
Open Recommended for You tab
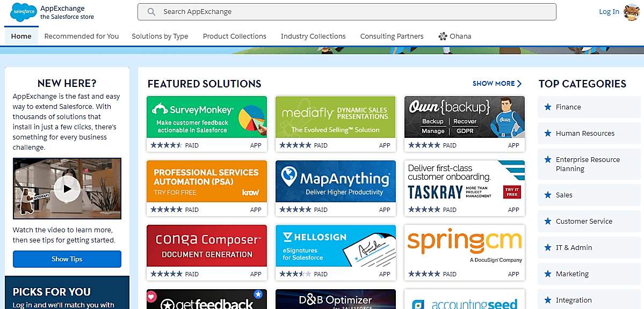click(81, 36)
